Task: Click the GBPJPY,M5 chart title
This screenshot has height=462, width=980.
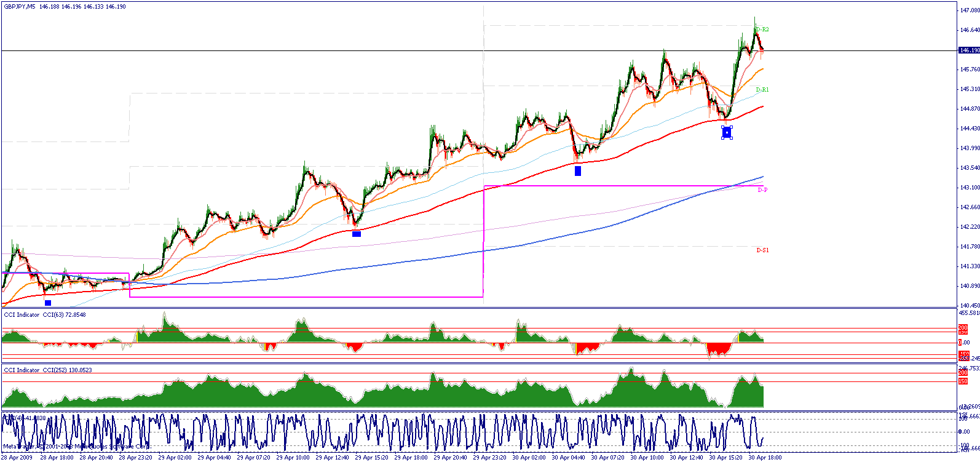Action: [20, 6]
